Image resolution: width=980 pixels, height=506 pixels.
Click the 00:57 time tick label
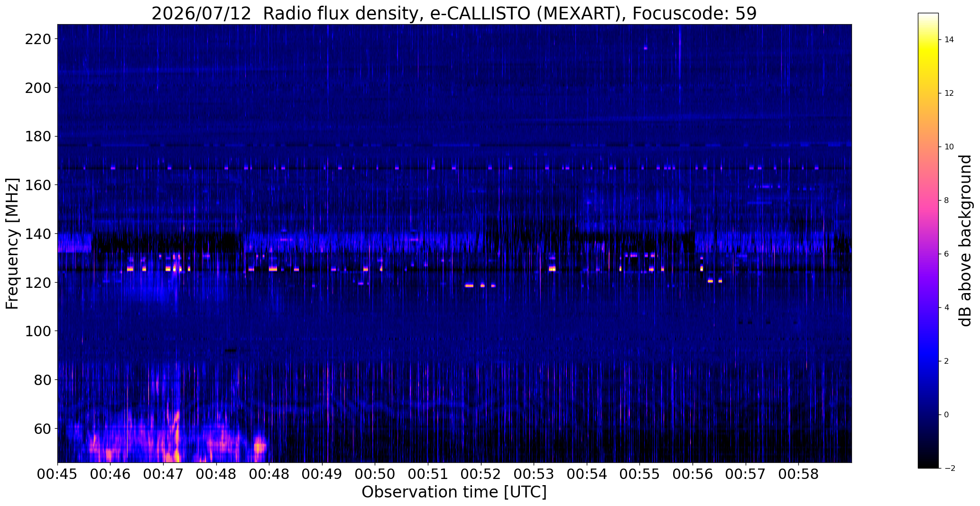point(746,475)
